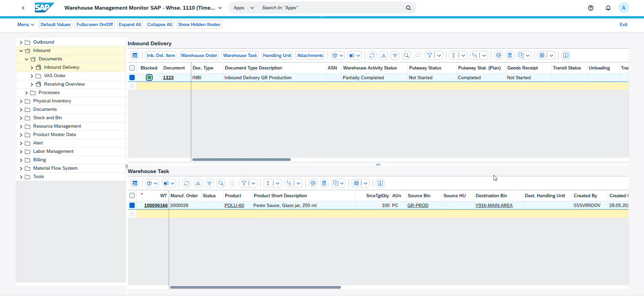This screenshot has height=302, width=644.
Task: Expand the VAS Order node
Action: coord(32,76)
